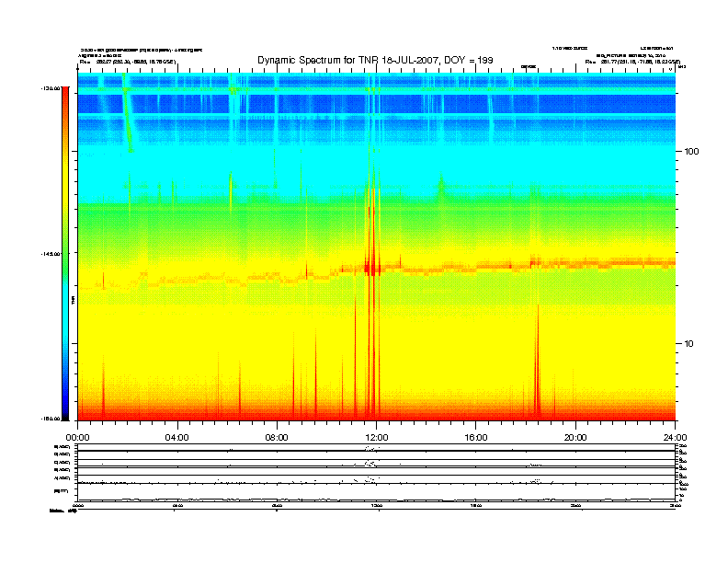This screenshot has height=563, width=728.
Task: Click the 16:00 label on the main time axis
Action: click(x=476, y=438)
